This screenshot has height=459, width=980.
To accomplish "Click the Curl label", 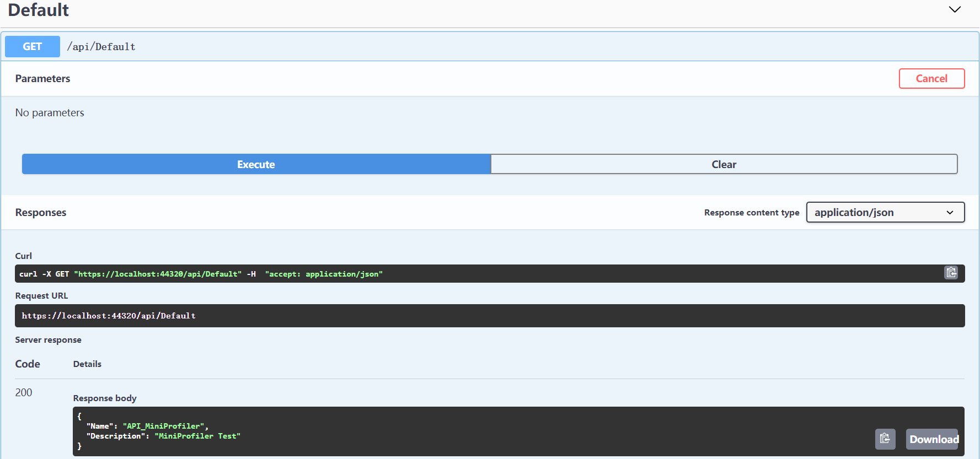I will tap(24, 256).
